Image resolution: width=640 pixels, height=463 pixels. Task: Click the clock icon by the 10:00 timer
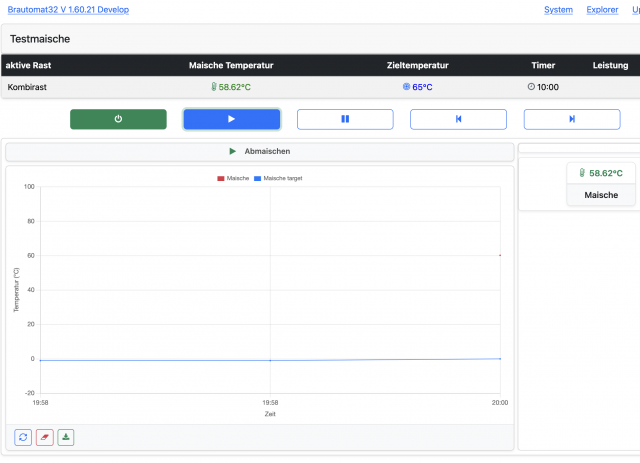point(531,88)
